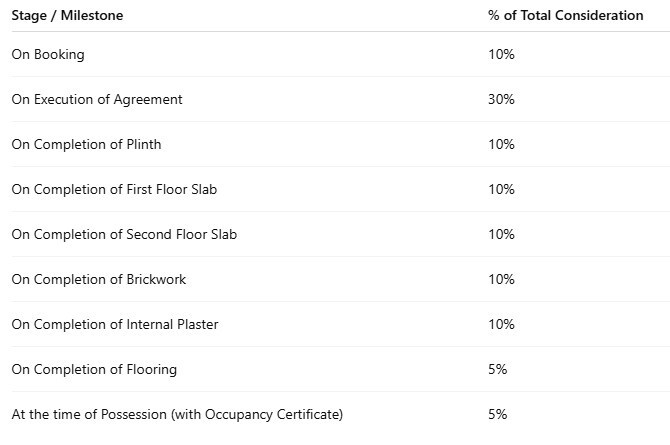The image size is (670, 445).
Task: Click the 5% value beside Flooring
Action: pyautogui.click(x=497, y=369)
